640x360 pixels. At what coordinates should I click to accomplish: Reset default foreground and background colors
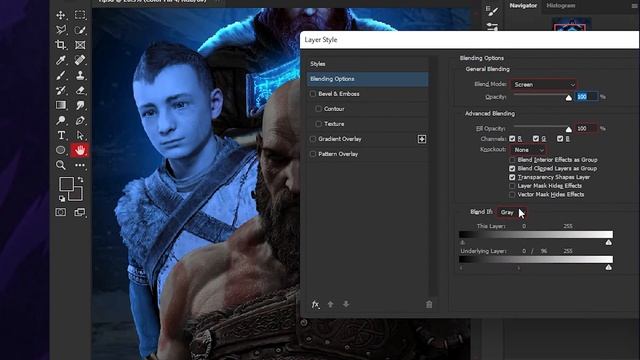pyautogui.click(x=62, y=198)
